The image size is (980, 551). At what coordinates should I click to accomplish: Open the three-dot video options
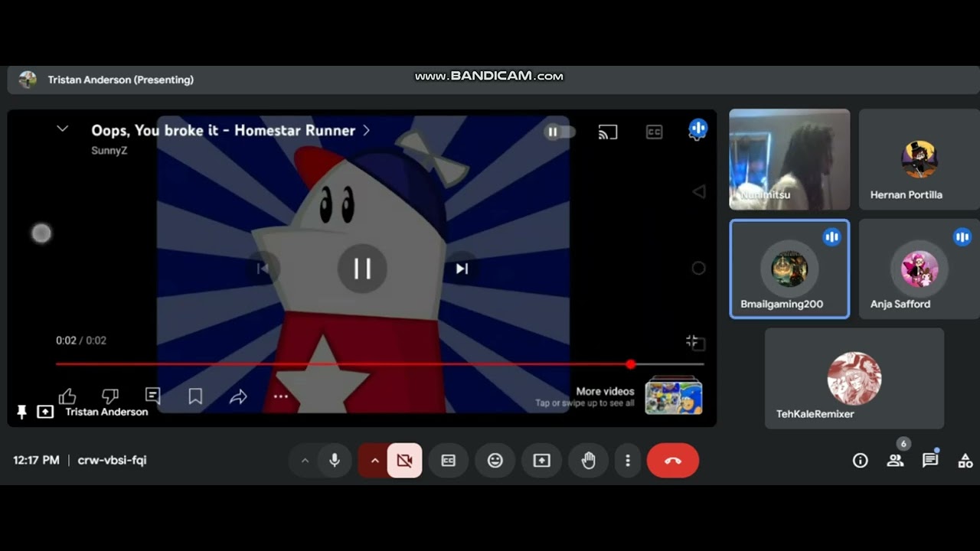coord(281,396)
